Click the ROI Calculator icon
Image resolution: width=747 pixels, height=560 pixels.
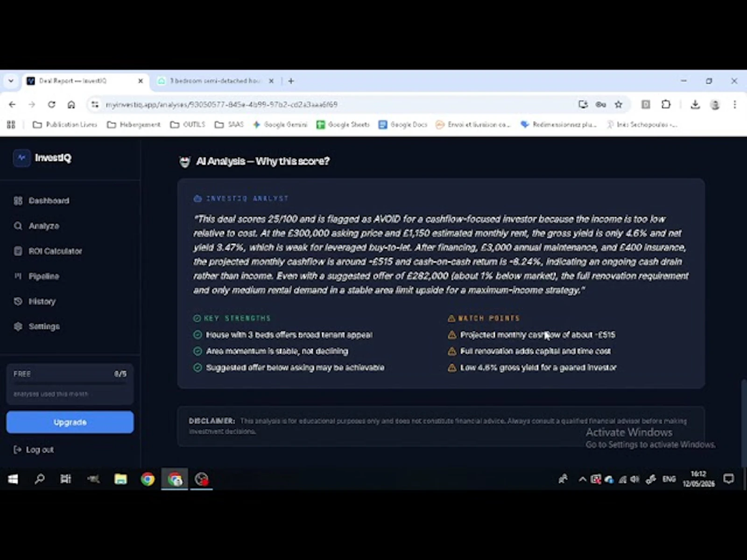(18, 251)
